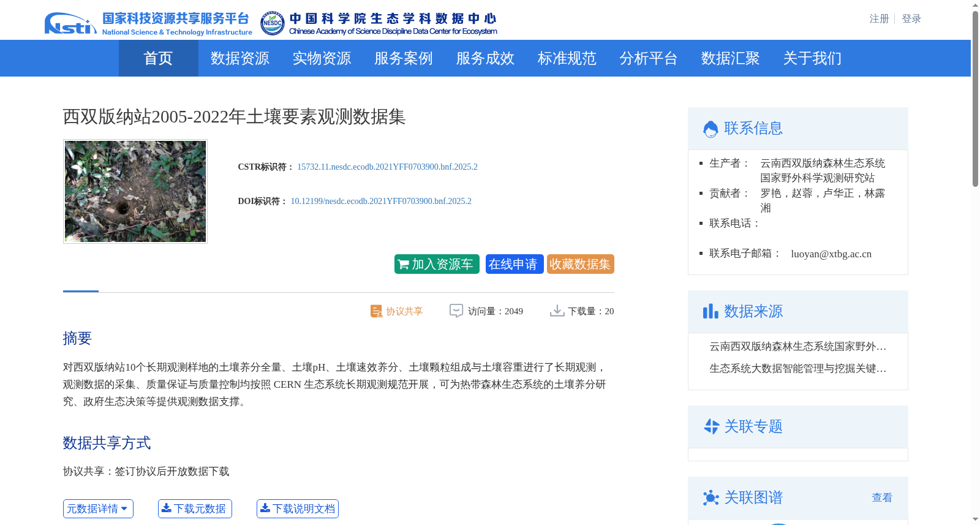The image size is (980, 525).
Task: Click the scrollbar down arrow
Action: pos(975,519)
